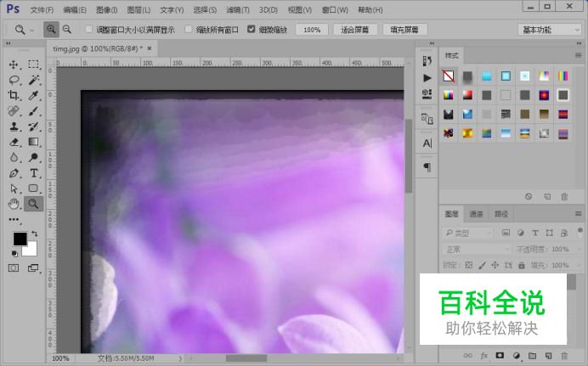
Task: Select the Horizontal Type tool
Action: (34, 173)
